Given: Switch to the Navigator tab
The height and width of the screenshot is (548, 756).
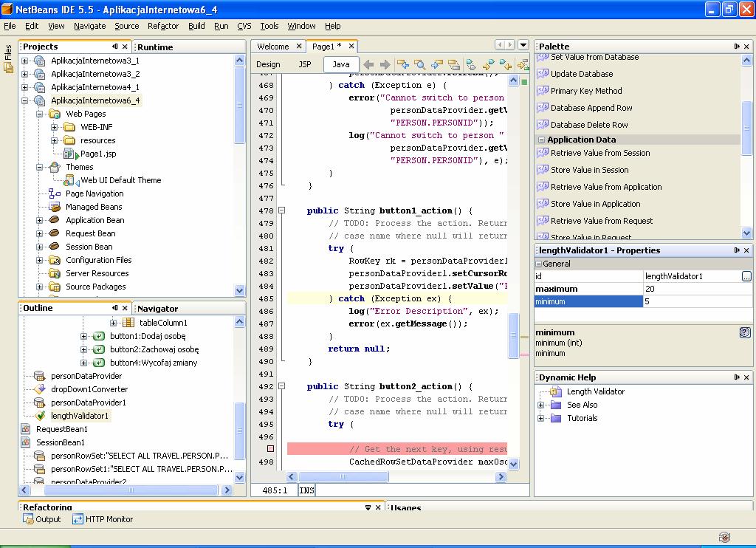Looking at the screenshot, I should click(x=158, y=308).
